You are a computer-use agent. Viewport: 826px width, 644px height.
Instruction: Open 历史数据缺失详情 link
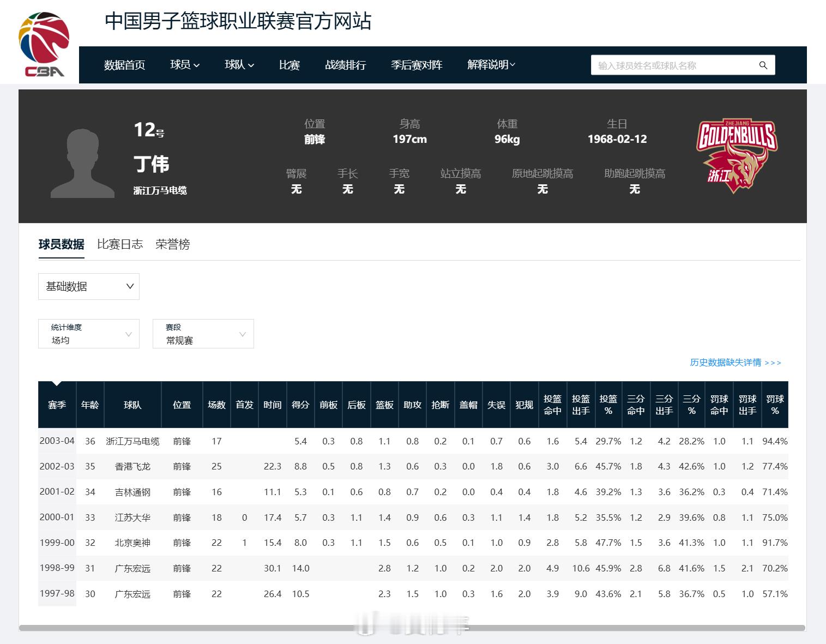735,363
